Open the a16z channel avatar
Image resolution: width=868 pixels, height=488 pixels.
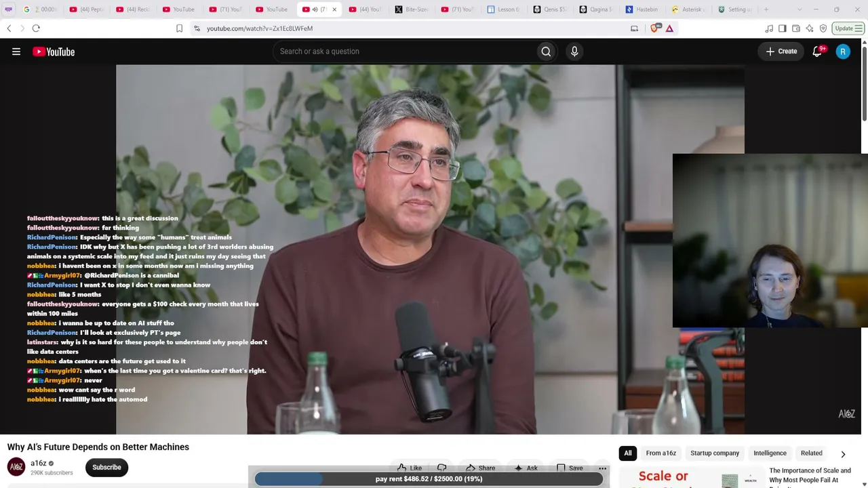pyautogui.click(x=16, y=467)
